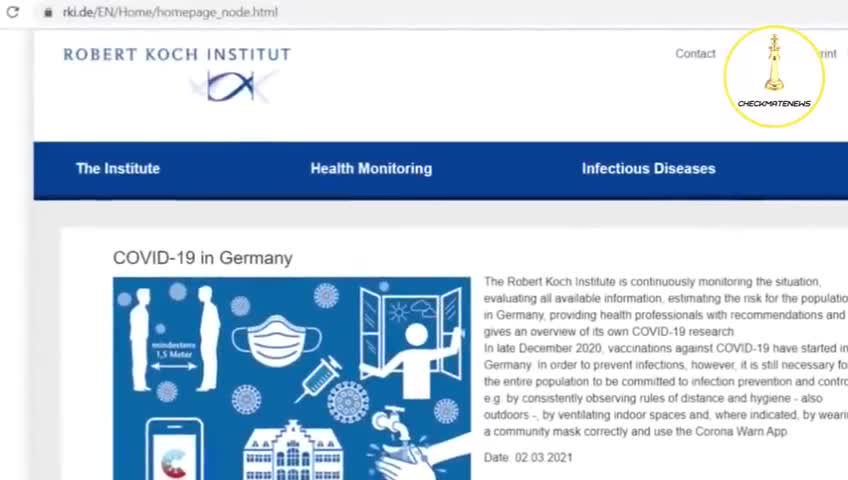The width and height of the screenshot is (848, 480).
Task: Open The Institute menu
Action: coord(118,169)
